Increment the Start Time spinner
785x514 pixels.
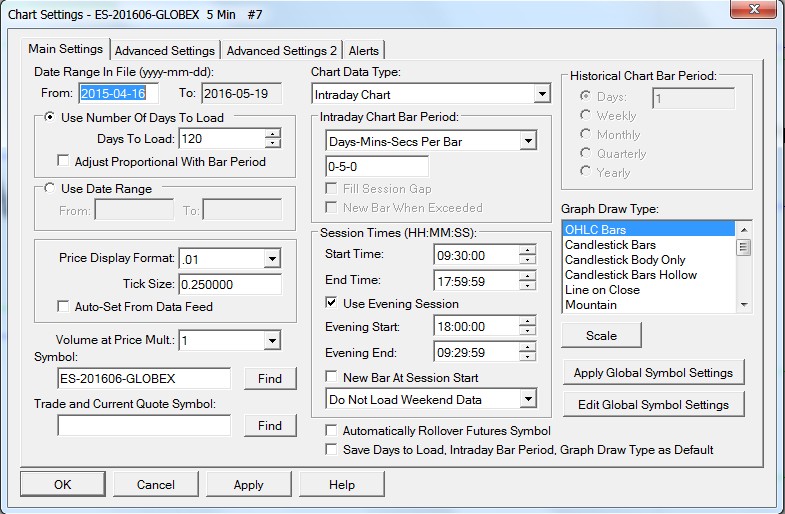[x=527, y=250]
